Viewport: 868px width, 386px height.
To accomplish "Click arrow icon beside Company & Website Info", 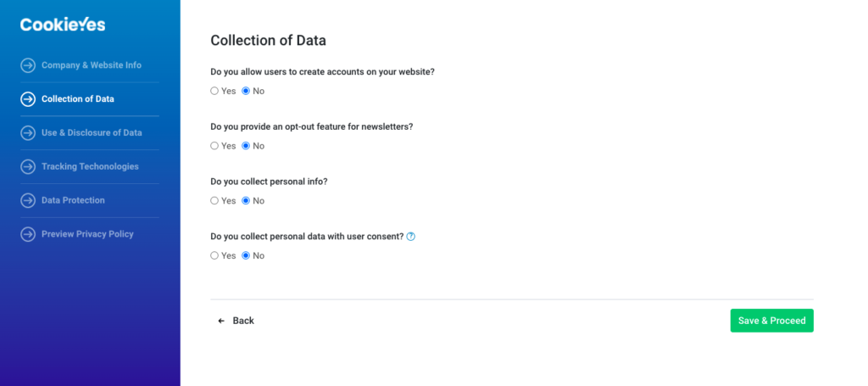I will point(28,65).
